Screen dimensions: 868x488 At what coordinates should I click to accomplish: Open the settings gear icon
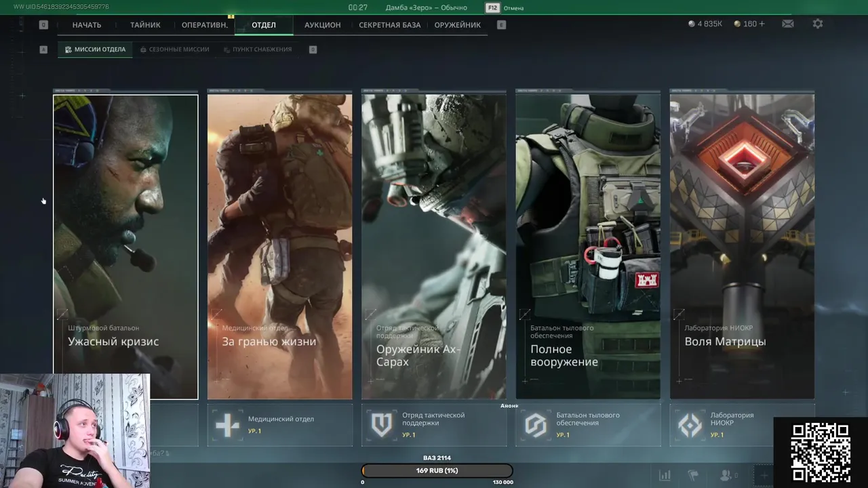pos(818,24)
